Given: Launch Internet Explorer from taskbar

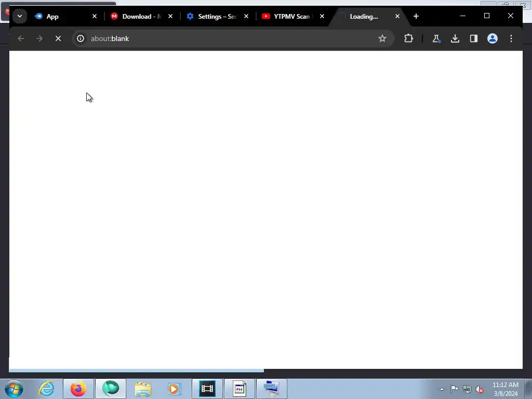Looking at the screenshot, I should (x=46, y=389).
